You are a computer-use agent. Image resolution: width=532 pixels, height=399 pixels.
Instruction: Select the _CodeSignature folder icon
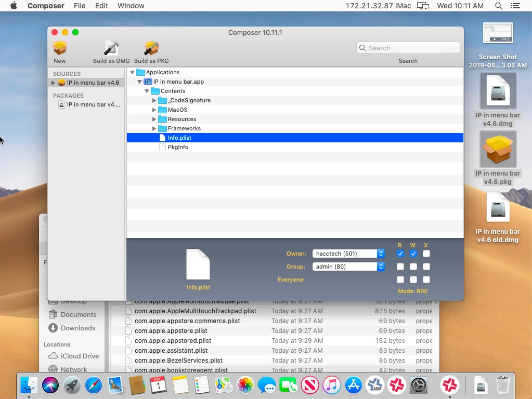(163, 100)
